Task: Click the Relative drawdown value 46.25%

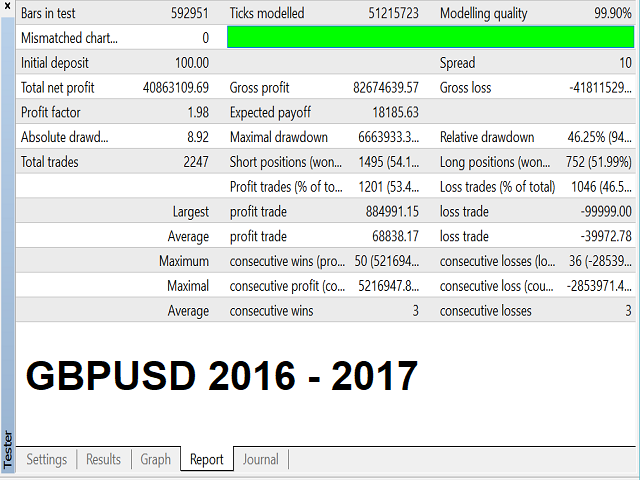Action: pos(600,137)
